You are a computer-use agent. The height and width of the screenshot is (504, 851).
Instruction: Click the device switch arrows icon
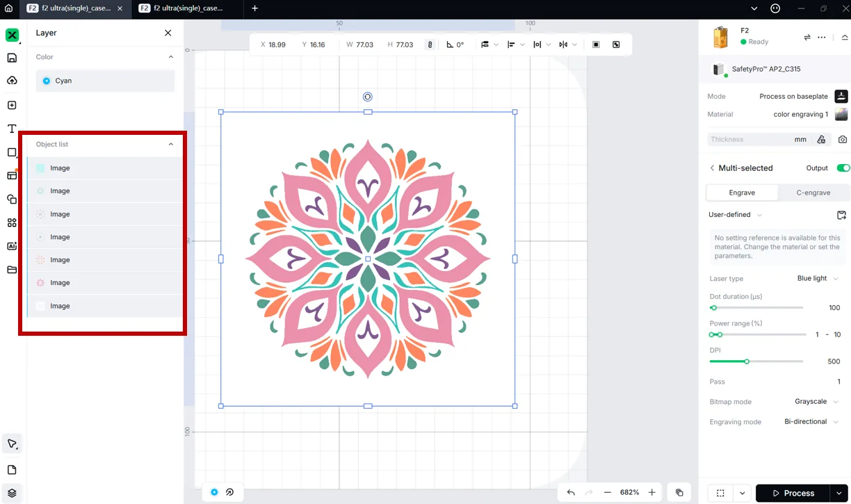coord(807,37)
